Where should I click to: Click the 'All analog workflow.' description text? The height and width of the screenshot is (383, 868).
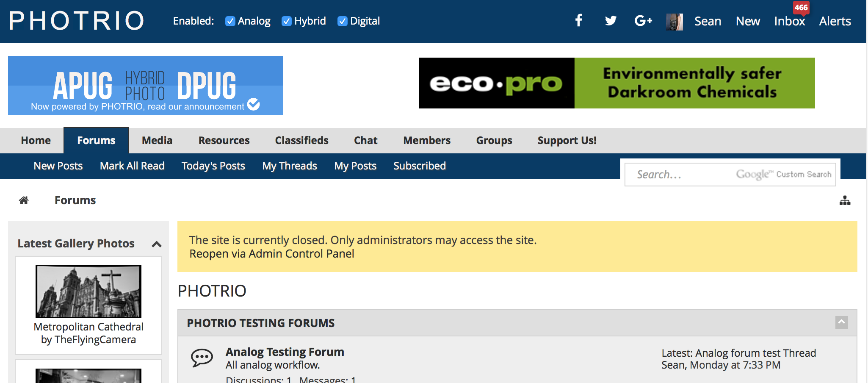[x=273, y=365]
